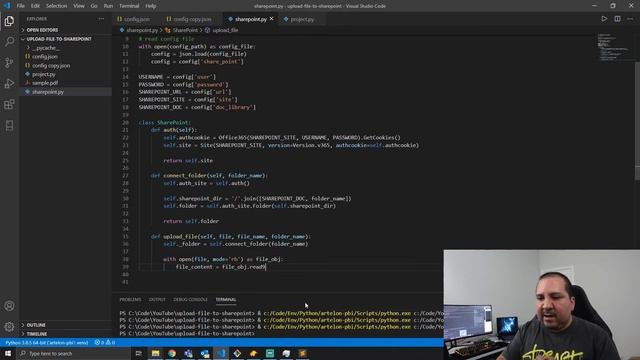Open the Source Control view
Viewport: 640px width, 360px height.
[x=9, y=62]
